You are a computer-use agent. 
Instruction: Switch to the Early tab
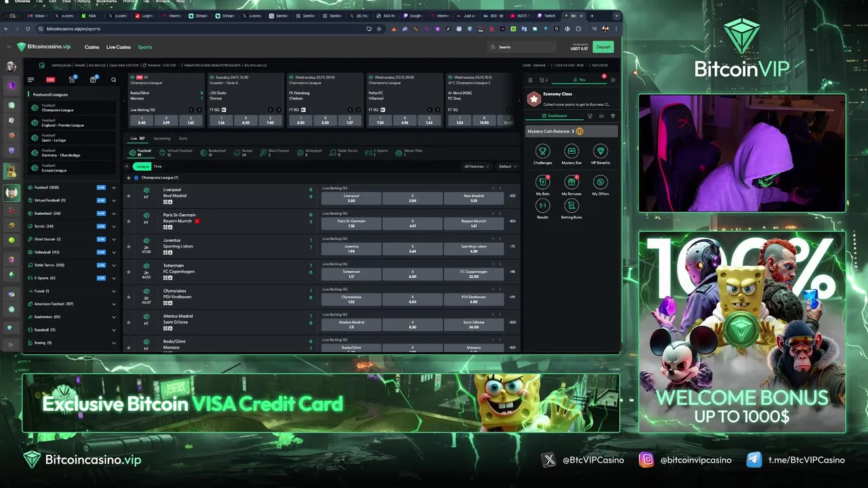[183, 138]
